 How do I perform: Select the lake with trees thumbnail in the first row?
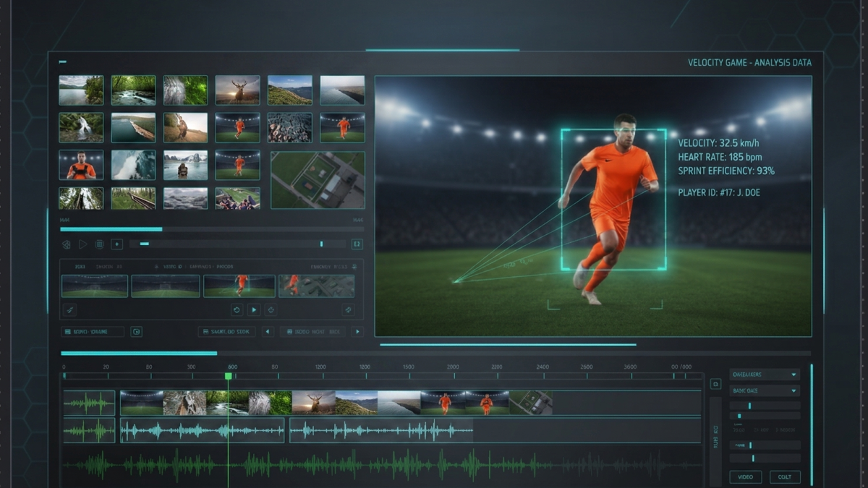coord(81,90)
